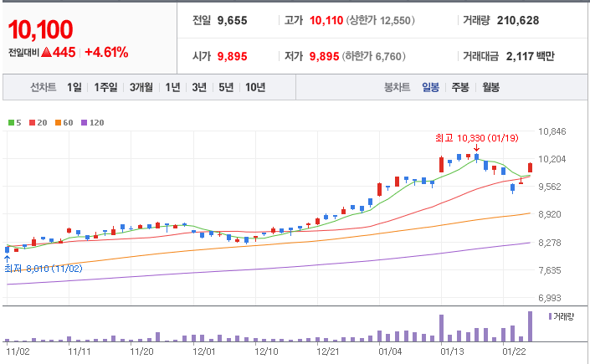Viewport: 590px width, 364px height.
Task: Click the 상한가 12,550 text
Action: tap(381, 20)
